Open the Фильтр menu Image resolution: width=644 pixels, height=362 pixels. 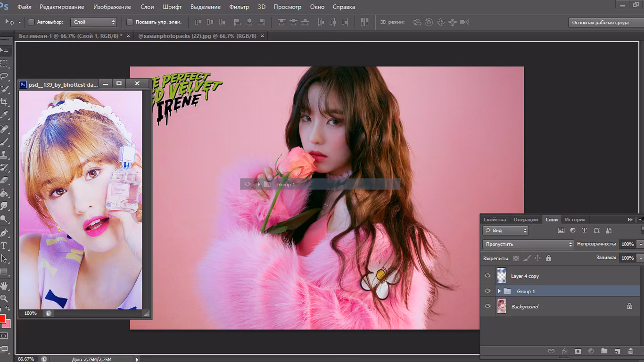(x=239, y=7)
